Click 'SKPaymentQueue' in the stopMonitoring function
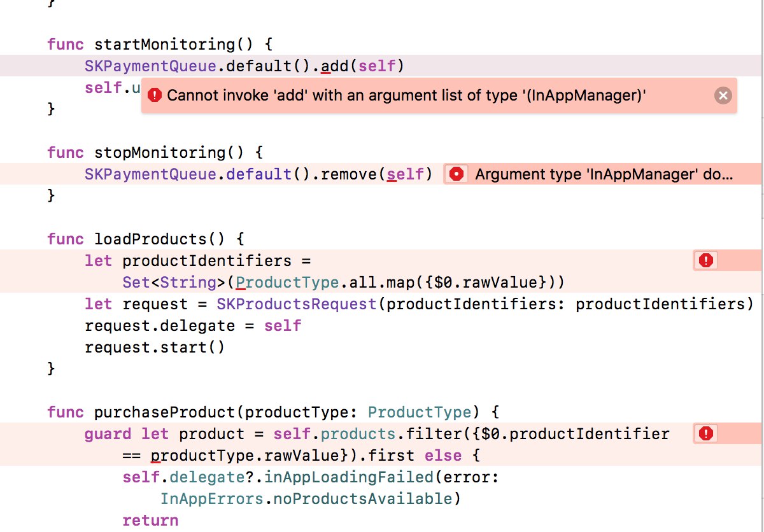 click(x=150, y=174)
